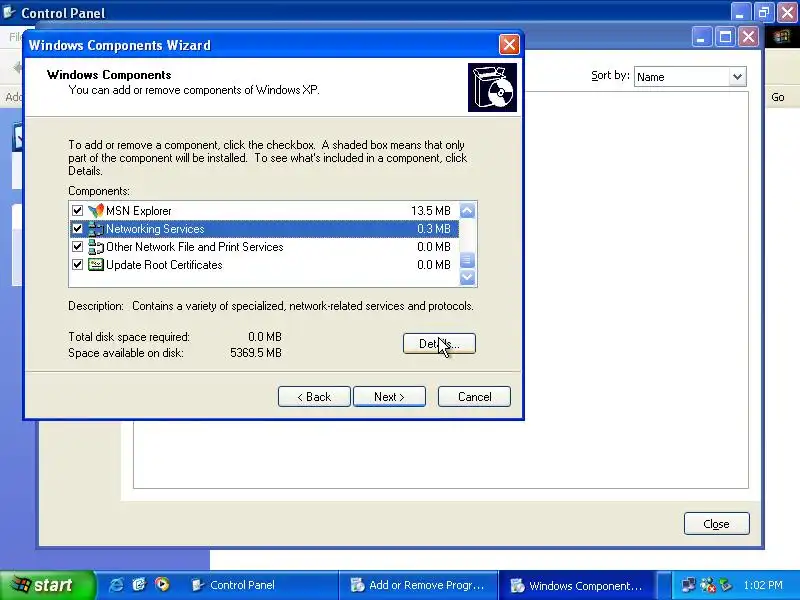Switch to Windows Components taskbar button
This screenshot has width=800, height=600.
[x=577, y=585]
